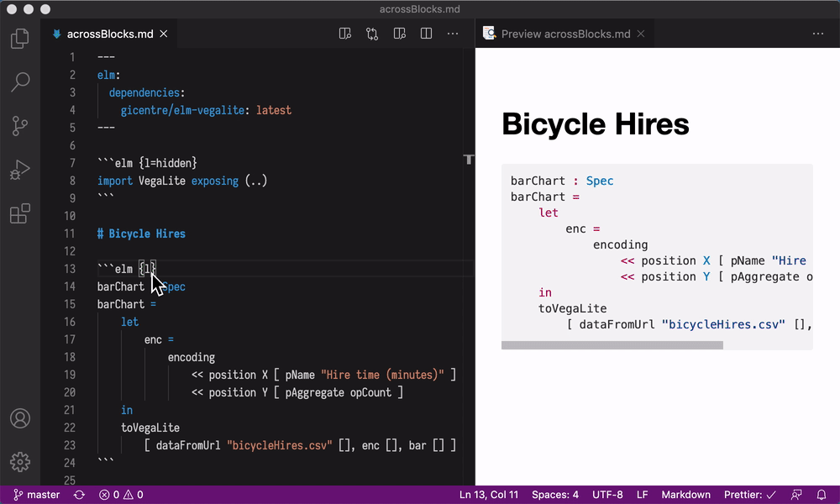Open preview pane's ellipsis menu

click(819, 33)
